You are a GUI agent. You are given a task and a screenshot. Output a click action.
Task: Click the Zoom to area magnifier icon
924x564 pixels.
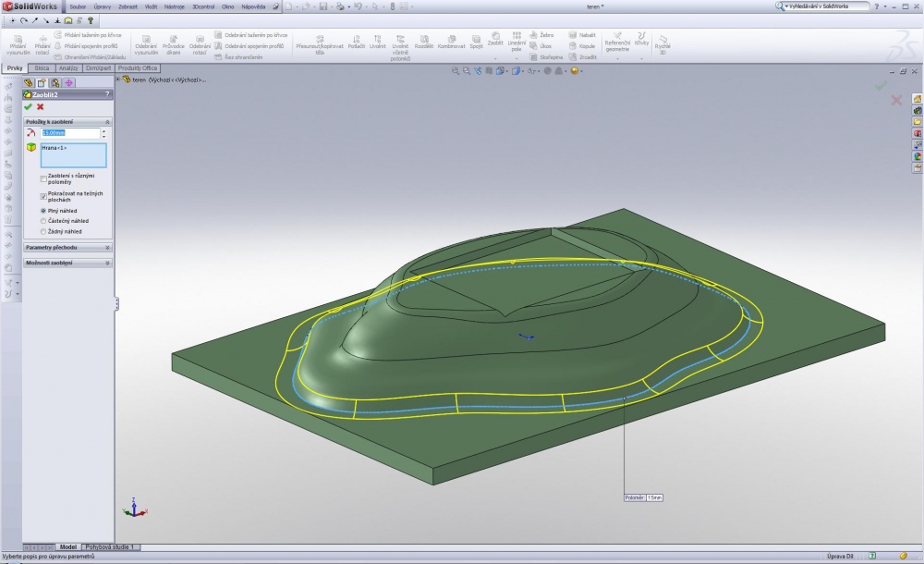point(466,71)
